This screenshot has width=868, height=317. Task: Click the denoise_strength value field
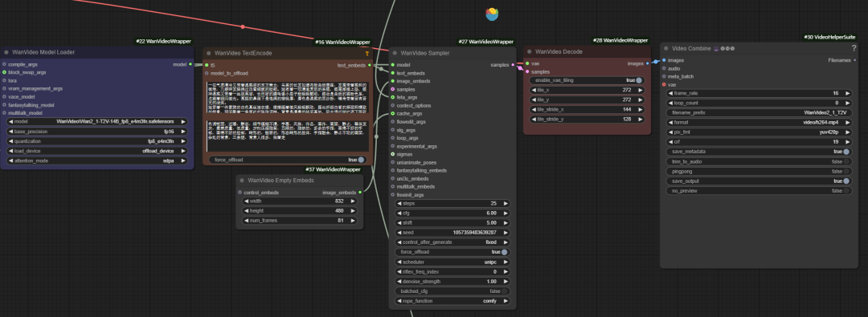tap(452, 282)
